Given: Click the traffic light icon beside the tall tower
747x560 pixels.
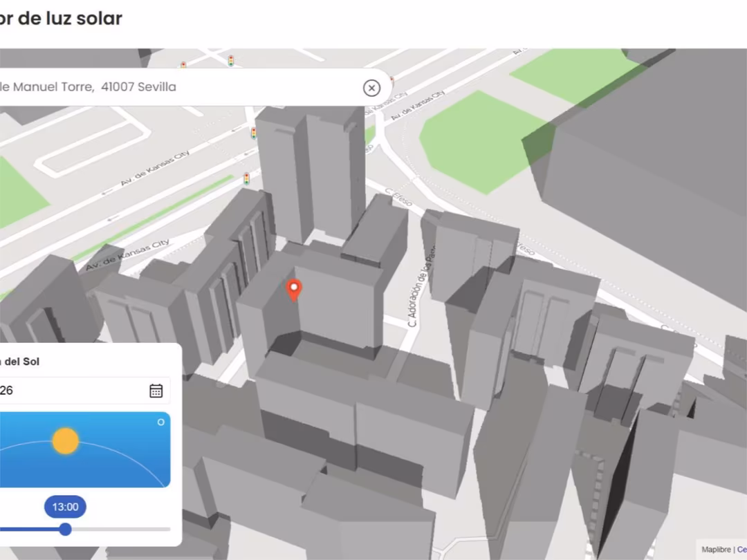Looking at the screenshot, I should (x=254, y=133).
